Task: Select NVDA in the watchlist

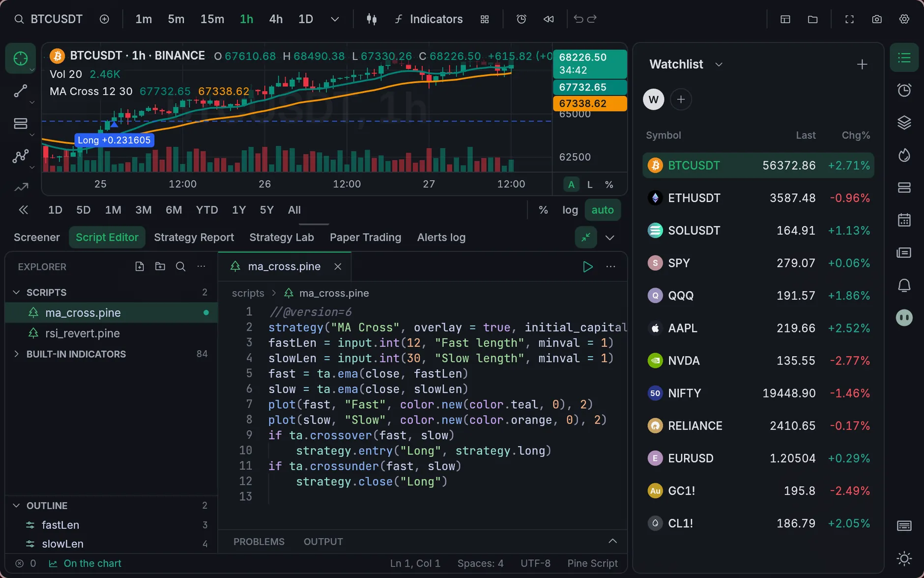Action: click(758, 361)
